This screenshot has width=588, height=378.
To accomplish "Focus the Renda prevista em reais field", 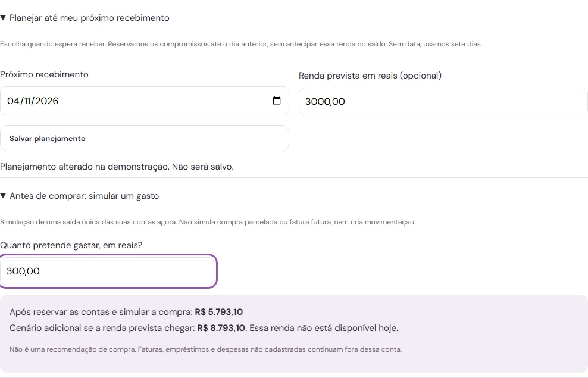I will pos(443,102).
